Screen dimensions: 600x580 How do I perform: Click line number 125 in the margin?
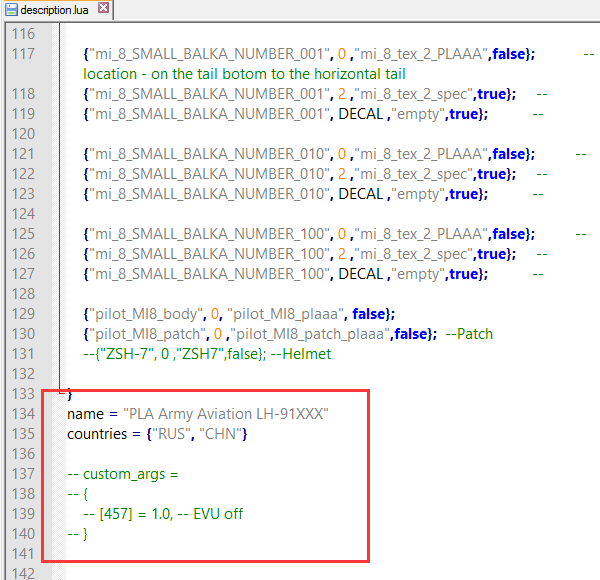23,234
